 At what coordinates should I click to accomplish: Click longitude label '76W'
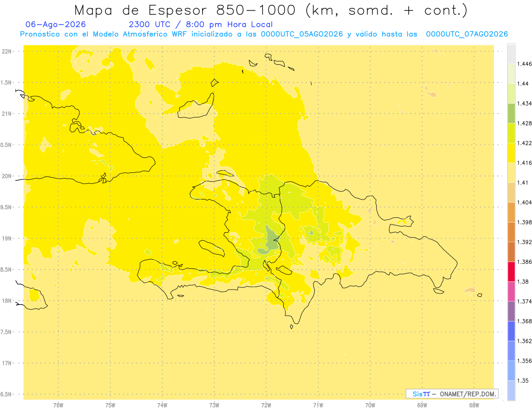[59, 405]
